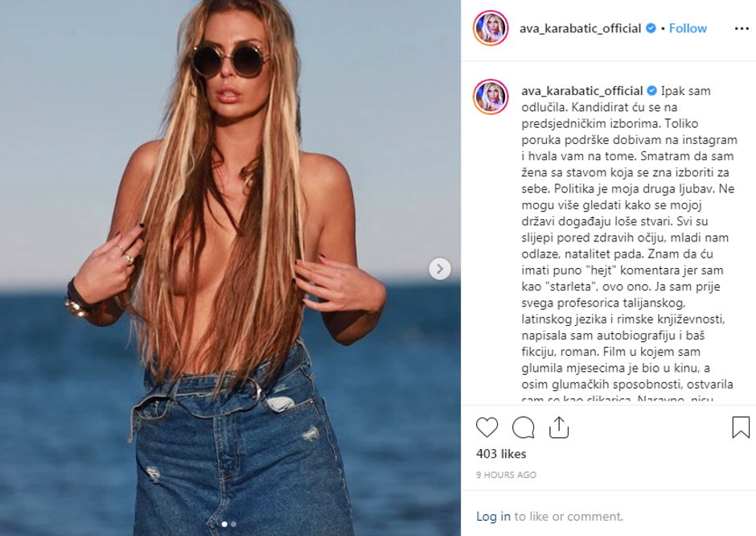Click the Log in link
756x536 pixels.
click(x=493, y=517)
